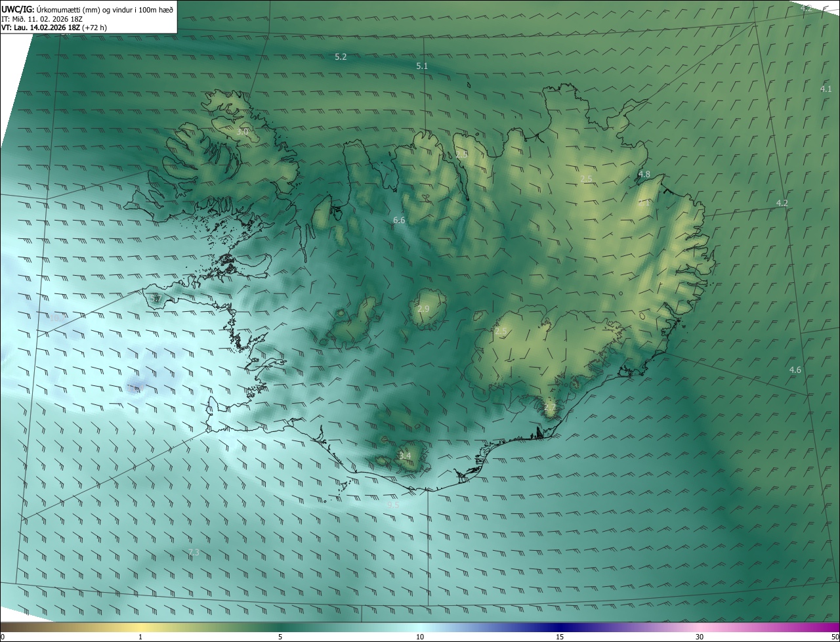This screenshot has width=840, height=642.
Task: Click valid time text 'VT: Lau. 14.02.2026 18Z (+72 h)'
Action: 54,28
